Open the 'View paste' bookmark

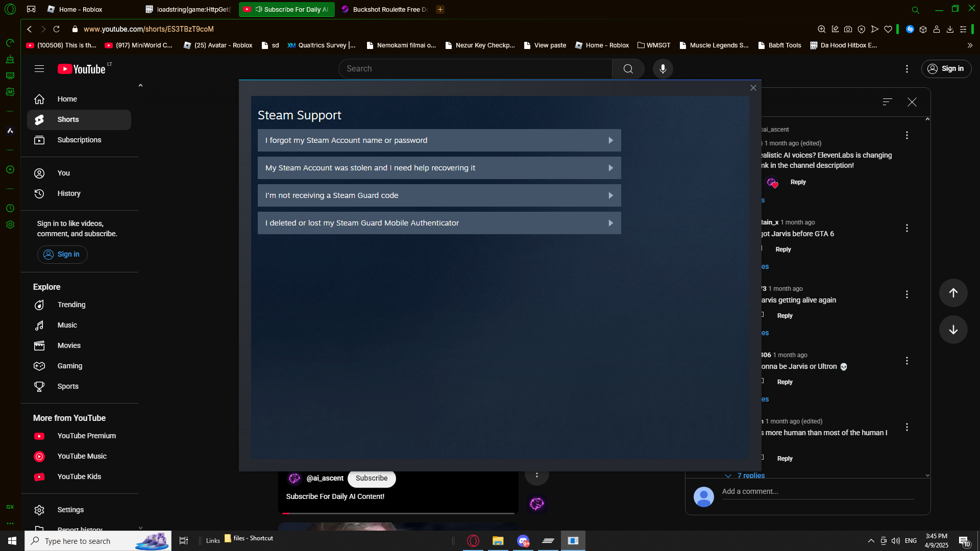pos(545,45)
